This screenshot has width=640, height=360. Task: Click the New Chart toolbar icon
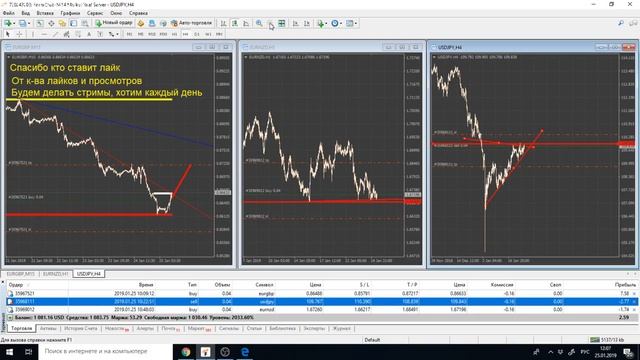pyautogui.click(x=8, y=23)
